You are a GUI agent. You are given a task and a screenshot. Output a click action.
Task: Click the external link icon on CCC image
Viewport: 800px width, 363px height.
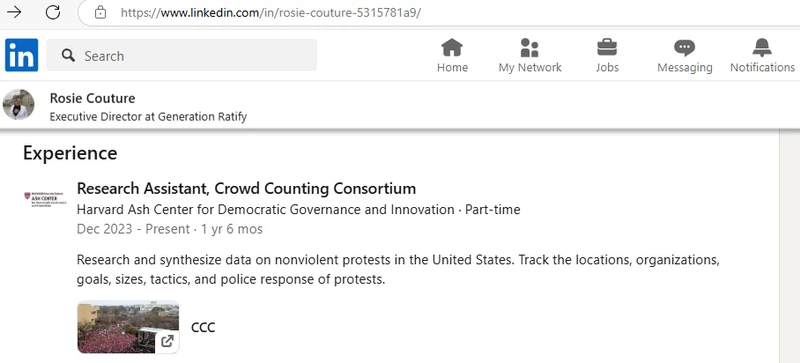pos(167,341)
